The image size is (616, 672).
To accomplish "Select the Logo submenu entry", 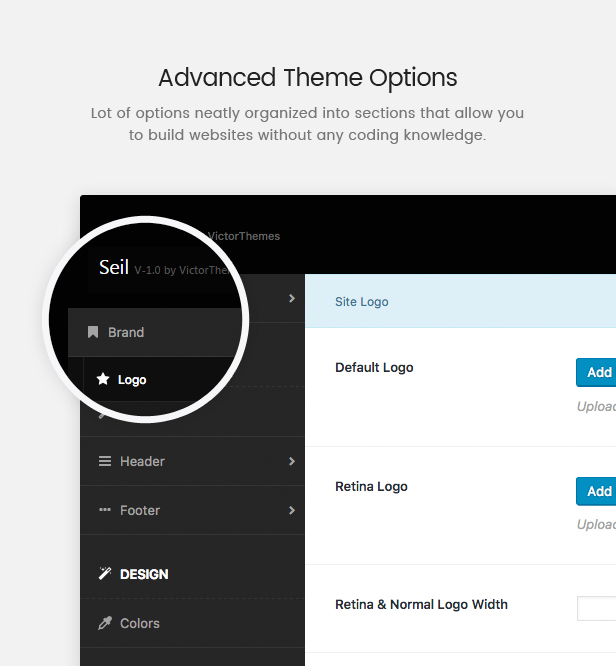I will click(132, 380).
